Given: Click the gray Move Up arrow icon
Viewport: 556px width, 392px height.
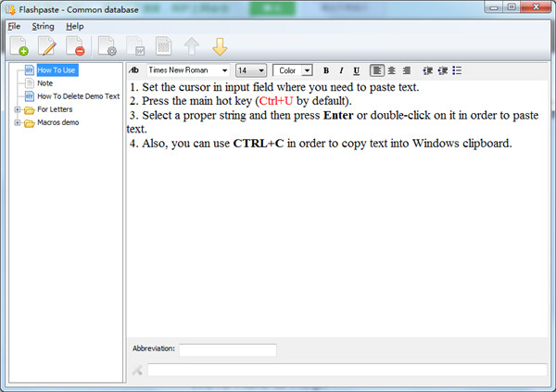Looking at the screenshot, I should [x=192, y=46].
